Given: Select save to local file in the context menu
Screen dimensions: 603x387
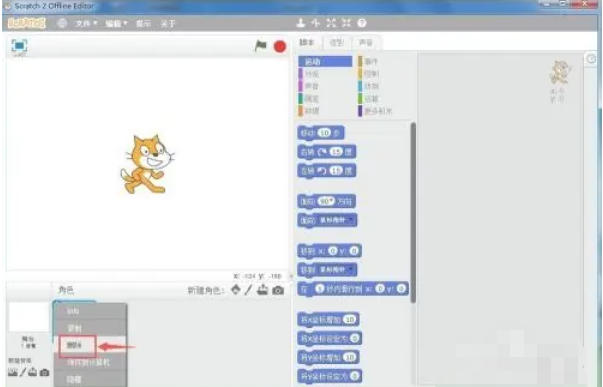Looking at the screenshot, I should (90, 363).
